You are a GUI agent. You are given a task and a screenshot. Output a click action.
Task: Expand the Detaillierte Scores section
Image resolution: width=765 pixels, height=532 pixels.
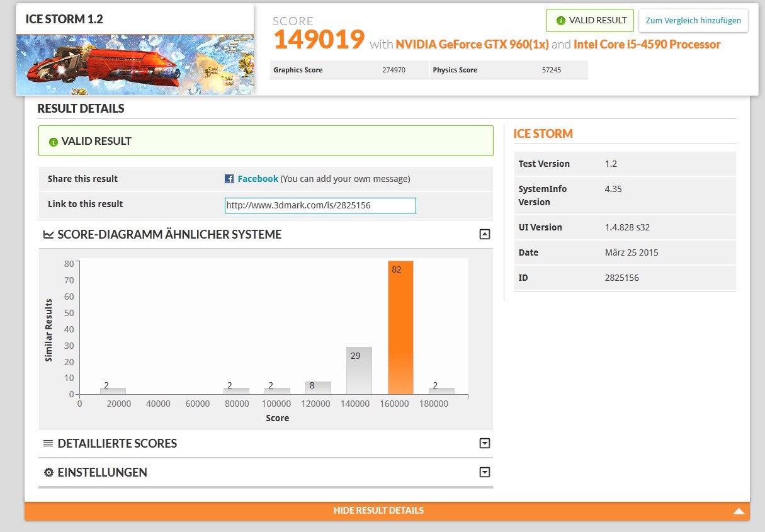click(x=485, y=443)
